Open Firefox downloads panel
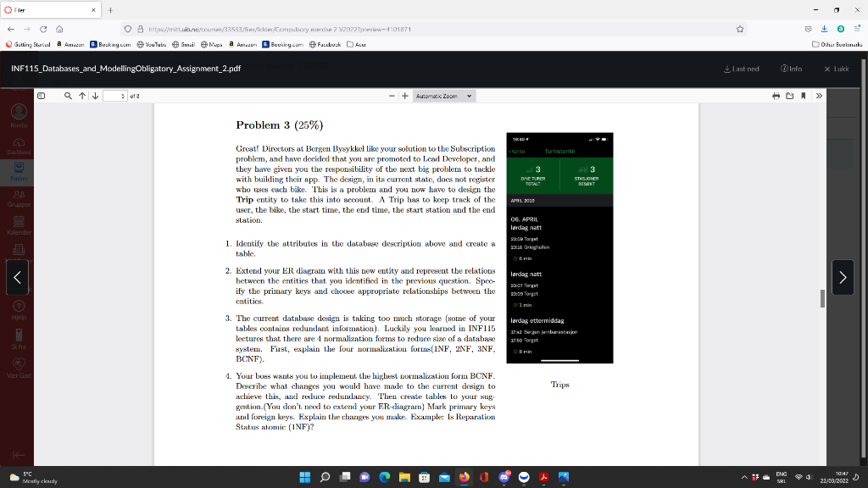The width and height of the screenshot is (868, 488). pyautogui.click(x=824, y=30)
